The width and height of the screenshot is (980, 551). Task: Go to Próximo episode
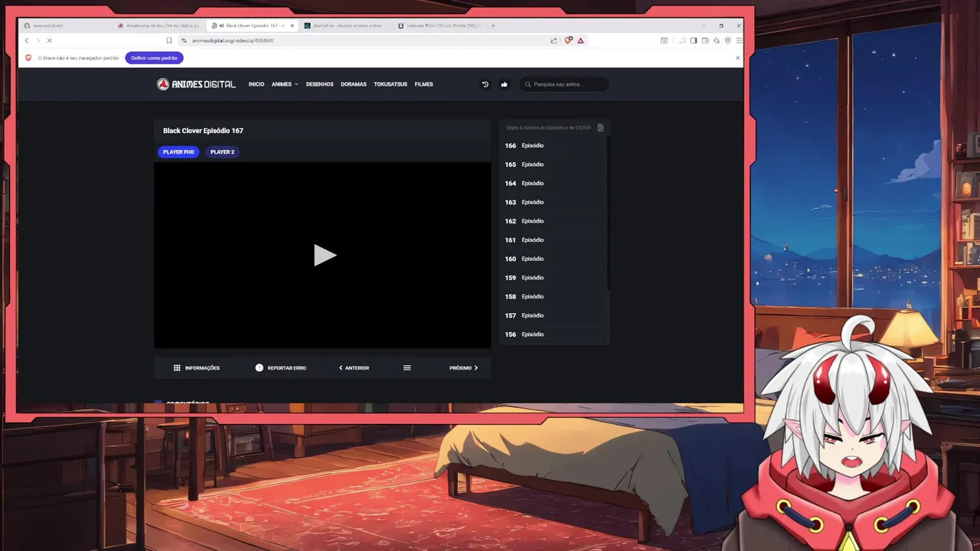pos(463,368)
